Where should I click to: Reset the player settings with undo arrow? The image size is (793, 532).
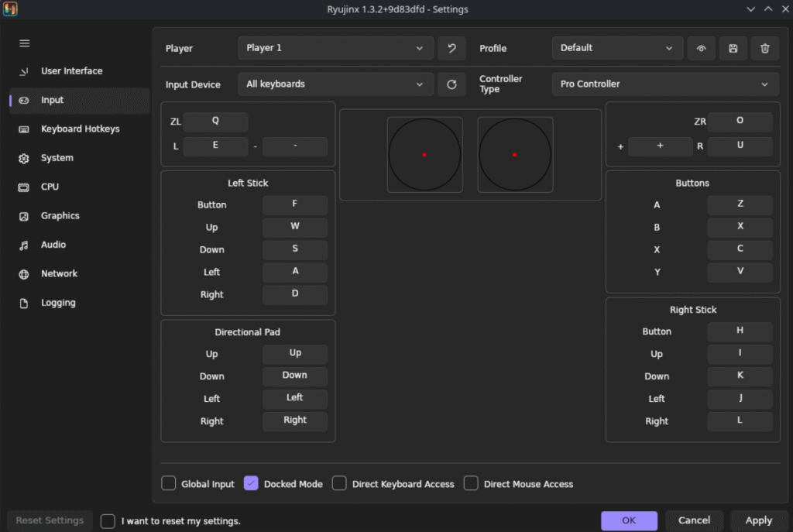pyautogui.click(x=451, y=48)
